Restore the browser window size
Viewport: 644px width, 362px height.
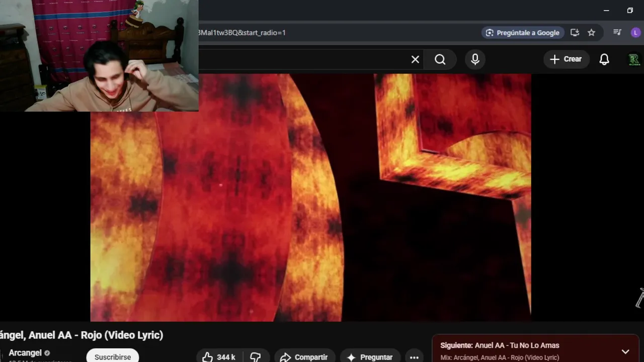pos(630,11)
